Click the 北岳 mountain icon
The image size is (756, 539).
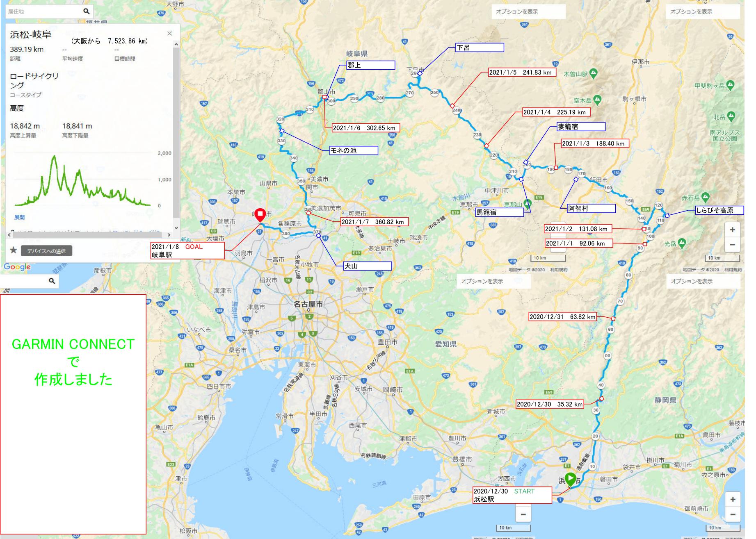(731, 116)
